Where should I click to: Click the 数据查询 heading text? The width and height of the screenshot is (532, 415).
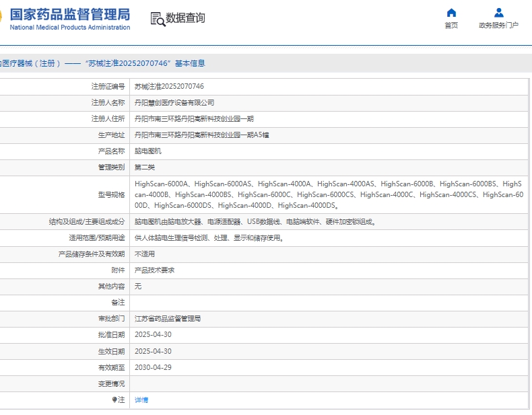coord(185,18)
